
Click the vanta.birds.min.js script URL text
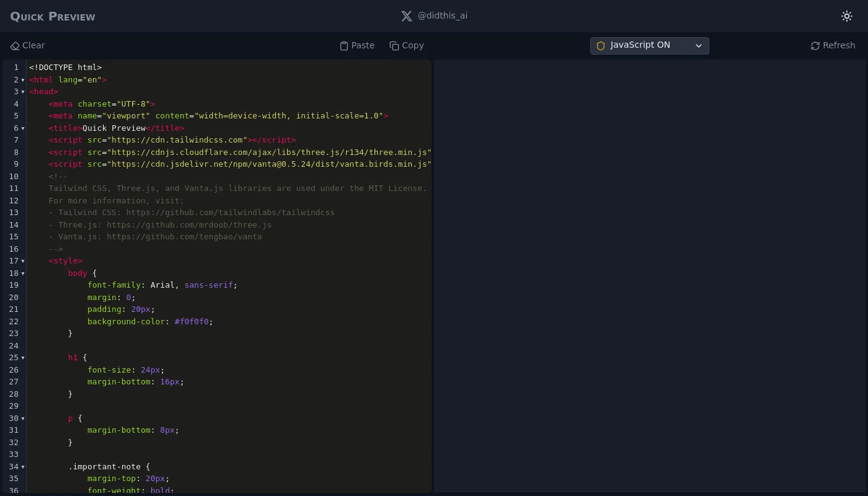(x=269, y=164)
